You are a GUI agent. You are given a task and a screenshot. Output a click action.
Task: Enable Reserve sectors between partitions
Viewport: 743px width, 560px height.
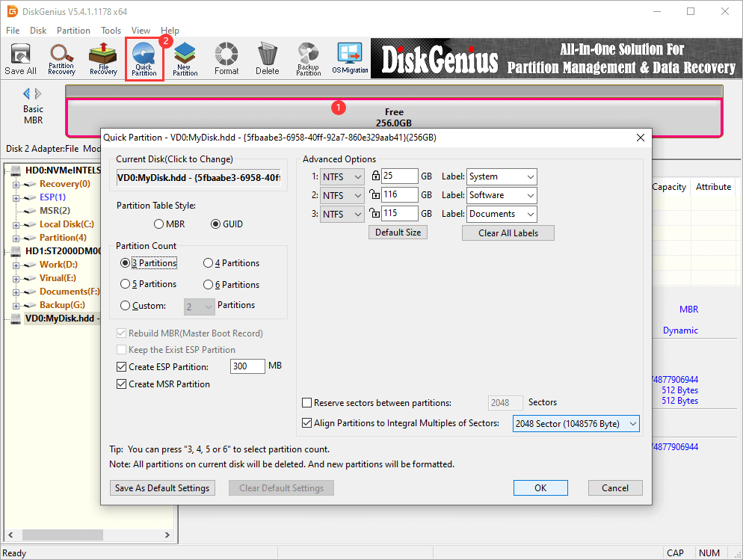(x=307, y=403)
